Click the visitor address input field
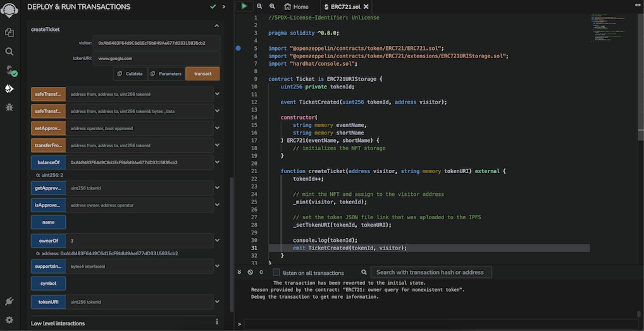This screenshot has width=644, height=331. coord(156,43)
